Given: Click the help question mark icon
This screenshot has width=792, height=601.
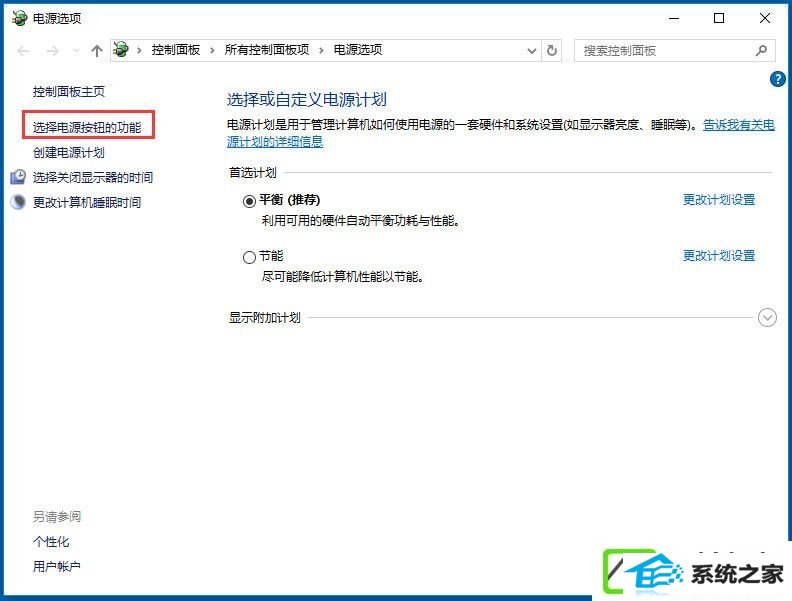Looking at the screenshot, I should point(777,79).
